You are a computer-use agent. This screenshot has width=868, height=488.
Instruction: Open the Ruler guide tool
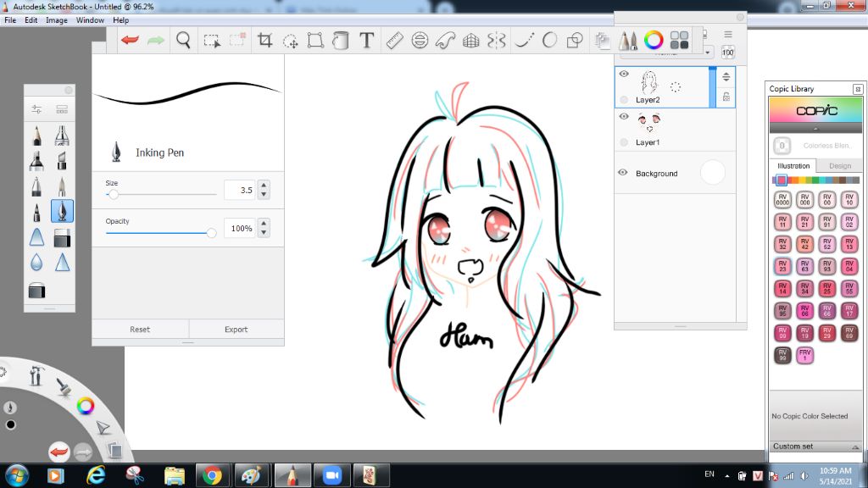click(394, 40)
